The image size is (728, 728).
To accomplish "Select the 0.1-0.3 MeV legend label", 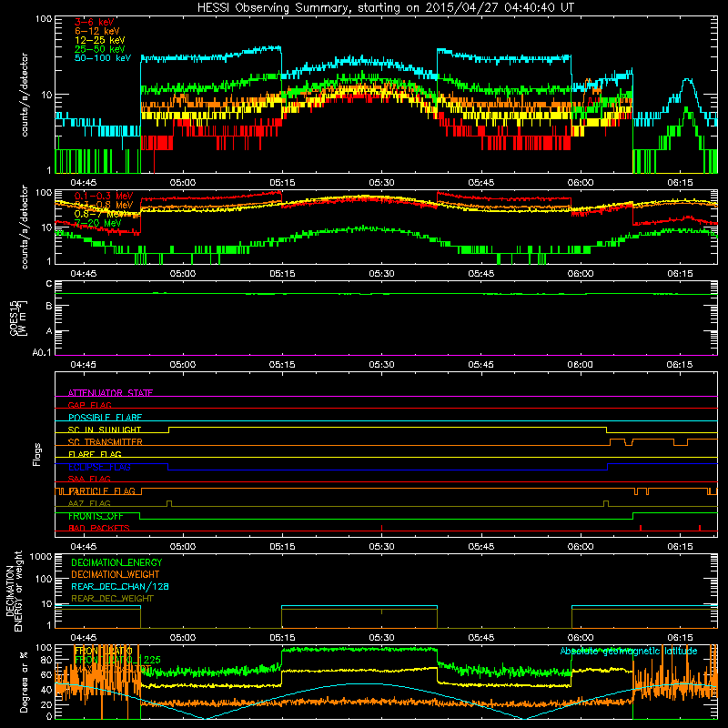I will (x=104, y=196).
